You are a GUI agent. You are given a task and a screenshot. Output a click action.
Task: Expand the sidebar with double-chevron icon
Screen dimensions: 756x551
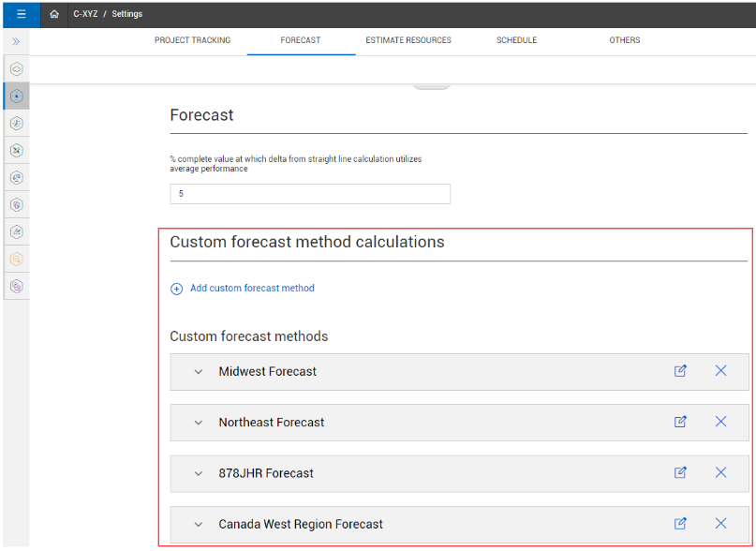point(16,41)
